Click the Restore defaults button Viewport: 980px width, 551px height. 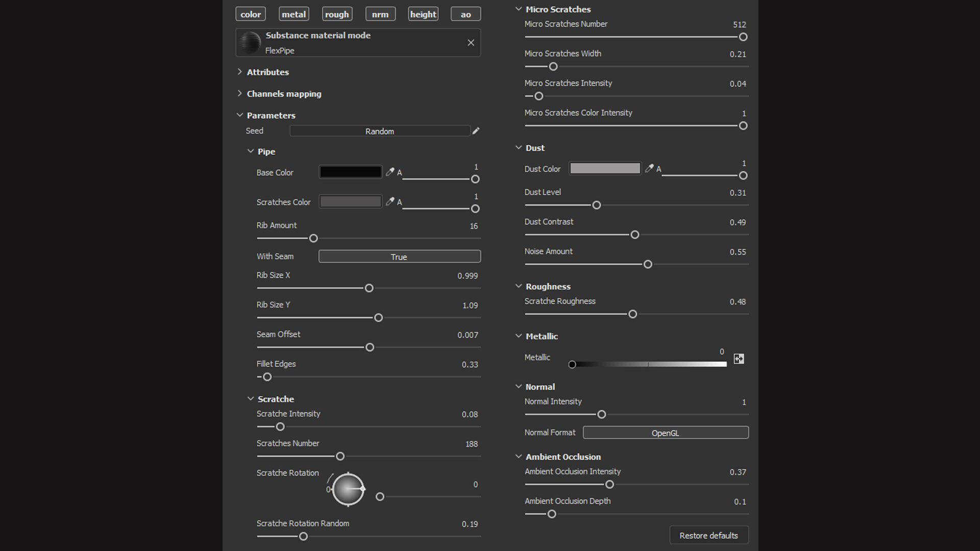(708, 535)
